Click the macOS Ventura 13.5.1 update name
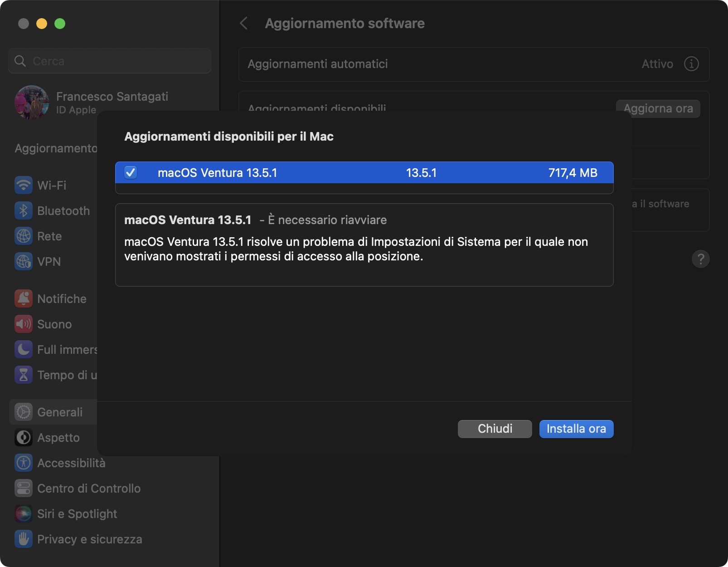The image size is (728, 567). point(217,173)
